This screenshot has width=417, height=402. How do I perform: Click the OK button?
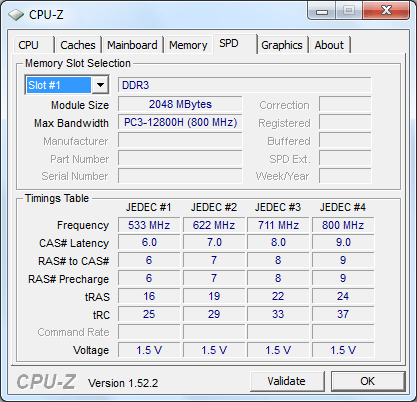click(x=368, y=381)
